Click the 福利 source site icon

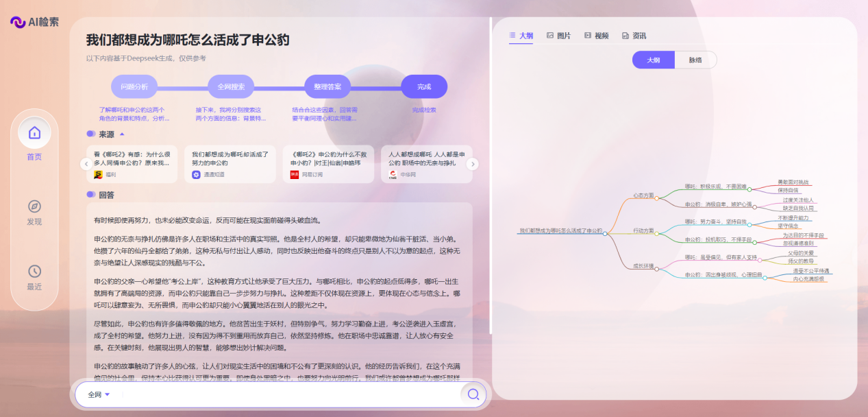pyautogui.click(x=98, y=175)
